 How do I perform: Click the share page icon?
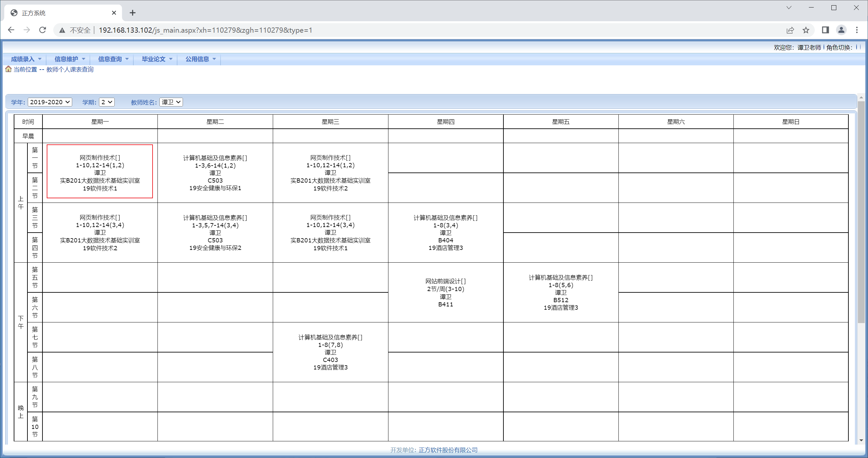click(x=790, y=30)
